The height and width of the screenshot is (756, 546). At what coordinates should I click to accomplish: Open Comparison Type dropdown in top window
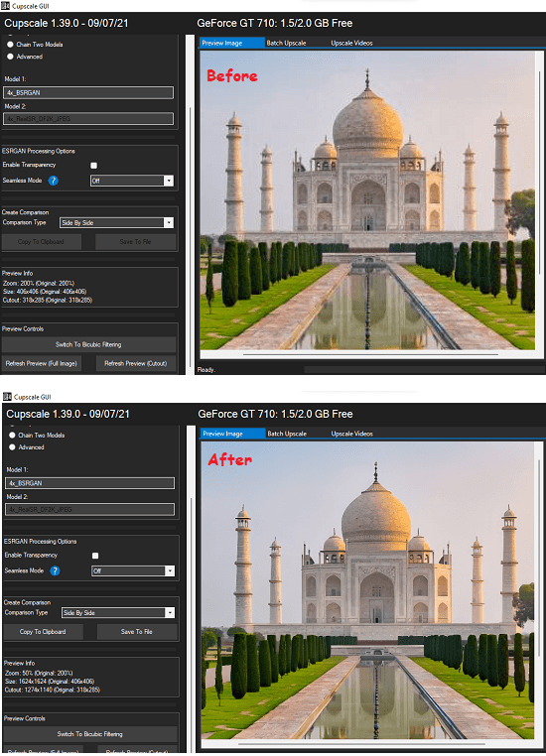[x=116, y=223]
